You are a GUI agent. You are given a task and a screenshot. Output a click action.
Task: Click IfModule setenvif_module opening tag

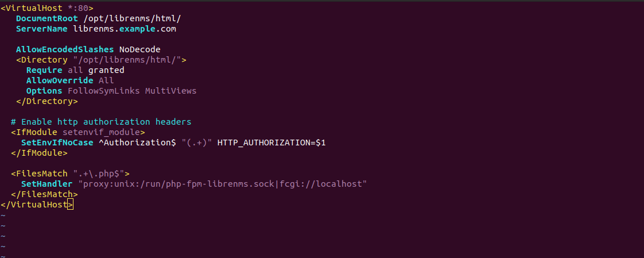click(x=78, y=132)
